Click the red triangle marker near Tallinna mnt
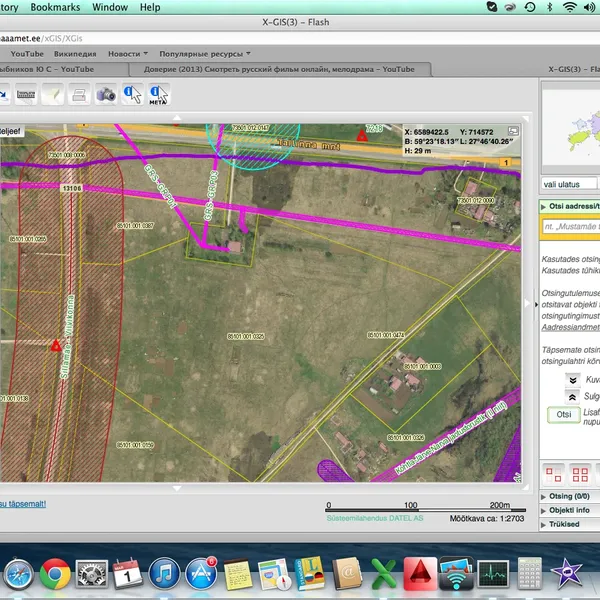Screen dimensions: 600x600 362,135
